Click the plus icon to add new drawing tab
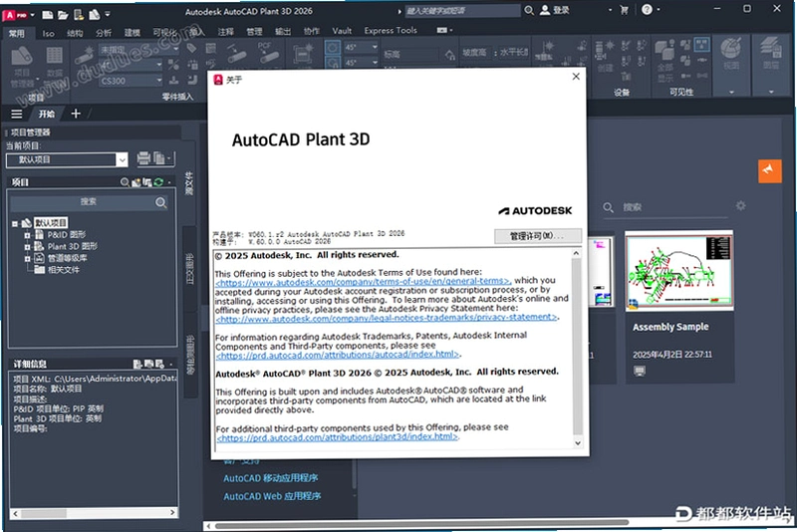 click(x=76, y=114)
